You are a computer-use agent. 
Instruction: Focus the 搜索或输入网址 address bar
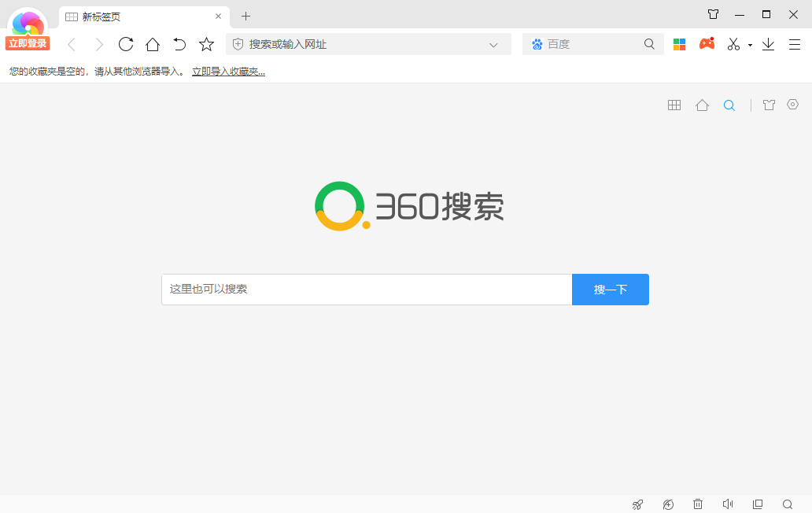[368, 45]
